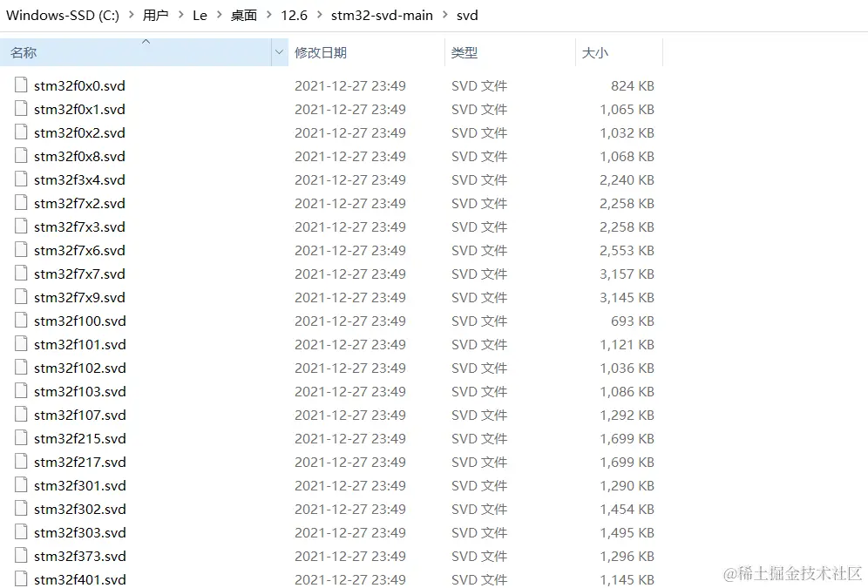Select file name stm32f103.svd

point(79,392)
